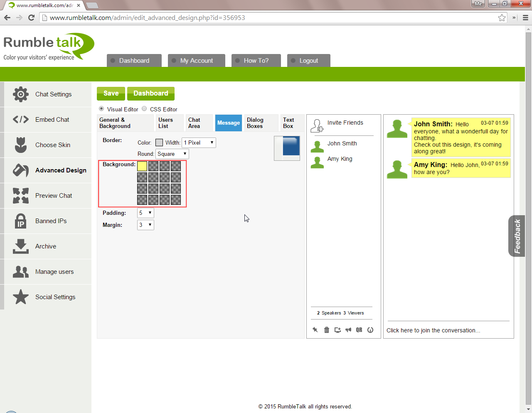Click John Smith's avatar in the users list
The width and height of the screenshot is (532, 413).
pos(317,146)
